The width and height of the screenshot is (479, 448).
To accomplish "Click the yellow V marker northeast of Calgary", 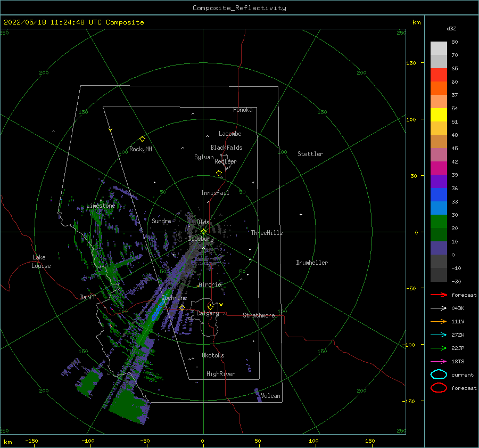I will 221,305.
